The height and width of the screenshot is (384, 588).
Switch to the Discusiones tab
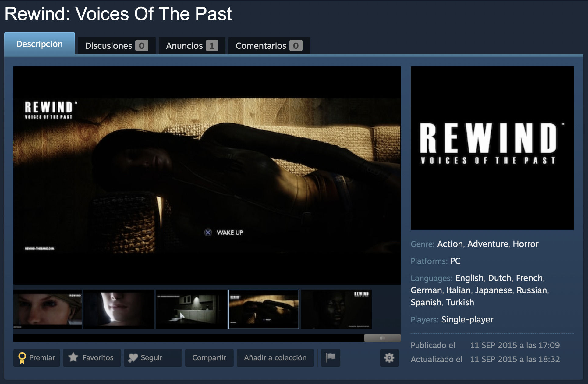[x=116, y=46]
